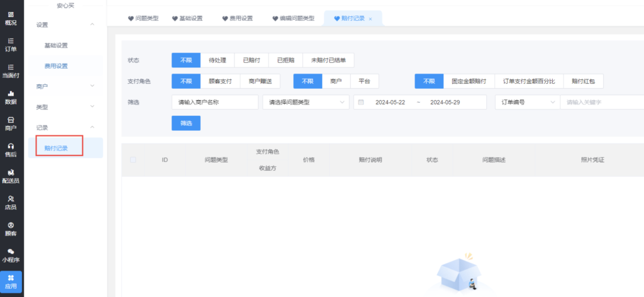
Task: Open 售后 after-sales headset icon
Action: coord(11,150)
